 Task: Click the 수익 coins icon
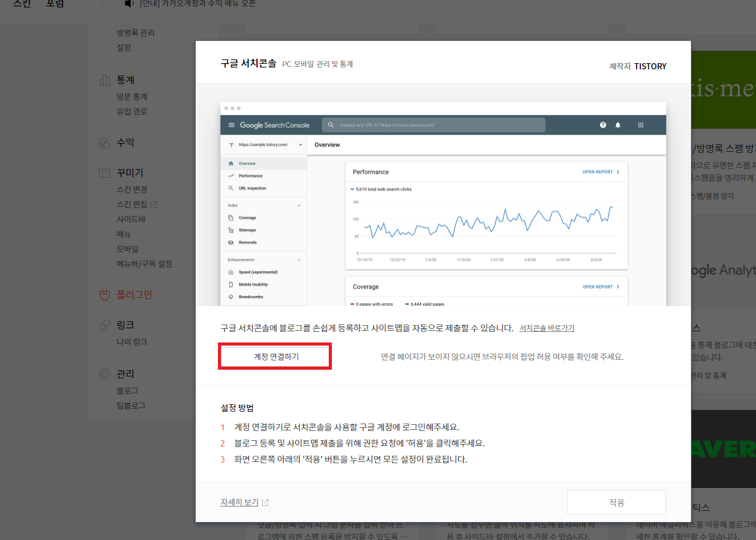coord(105,142)
